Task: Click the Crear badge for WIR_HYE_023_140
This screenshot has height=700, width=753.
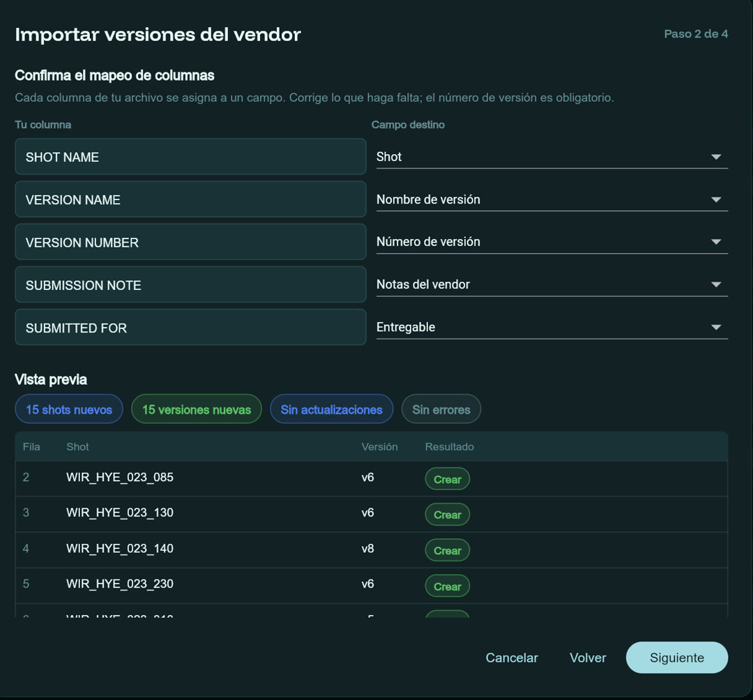Action: (x=447, y=551)
